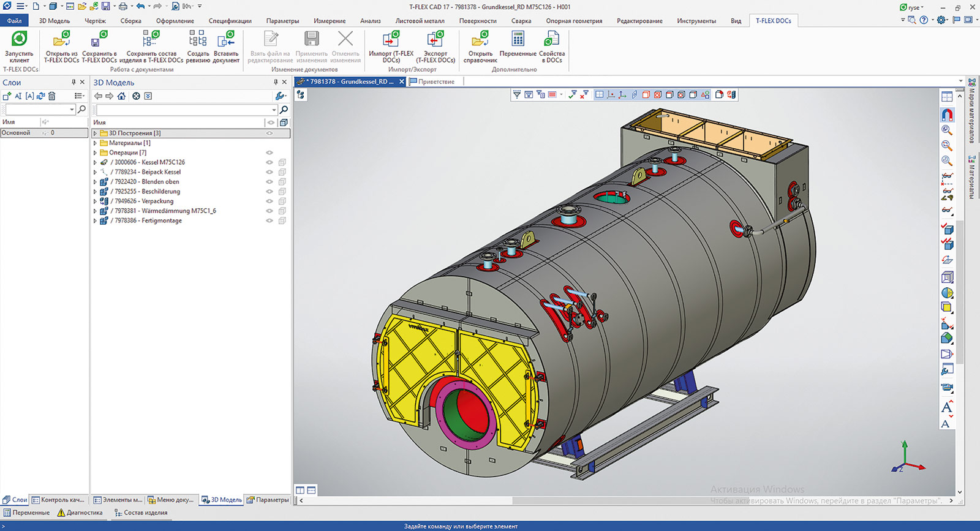Click target/locate icon in 3D Модель toolbar
This screenshot has height=531, width=980.
136,96
